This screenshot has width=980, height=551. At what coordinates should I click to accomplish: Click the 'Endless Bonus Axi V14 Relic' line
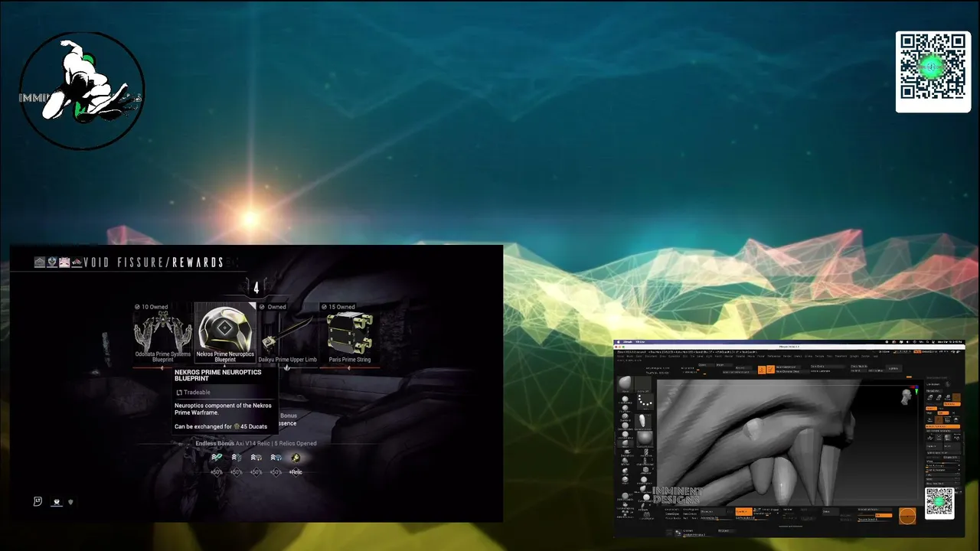pos(256,443)
